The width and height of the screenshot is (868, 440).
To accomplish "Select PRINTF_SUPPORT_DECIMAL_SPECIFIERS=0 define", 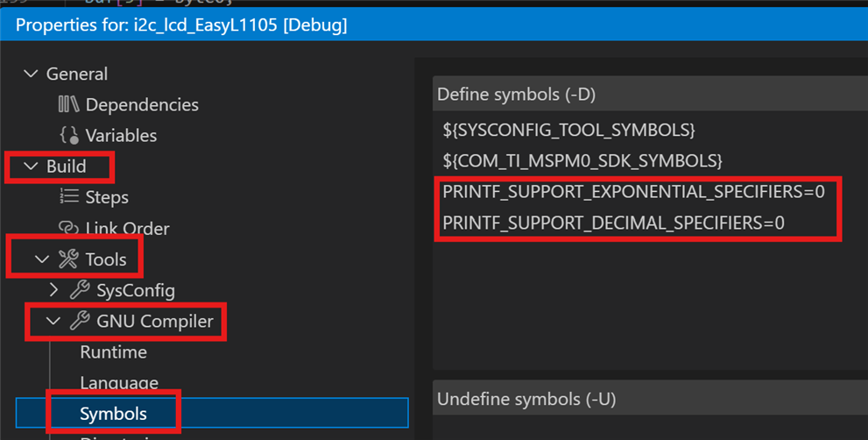I will [x=613, y=223].
